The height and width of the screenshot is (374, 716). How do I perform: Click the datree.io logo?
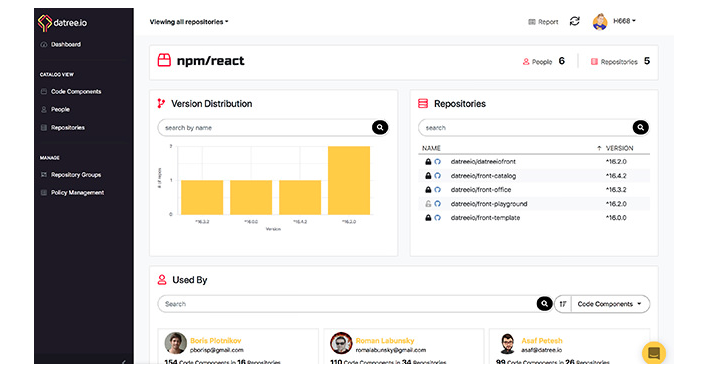click(x=63, y=22)
